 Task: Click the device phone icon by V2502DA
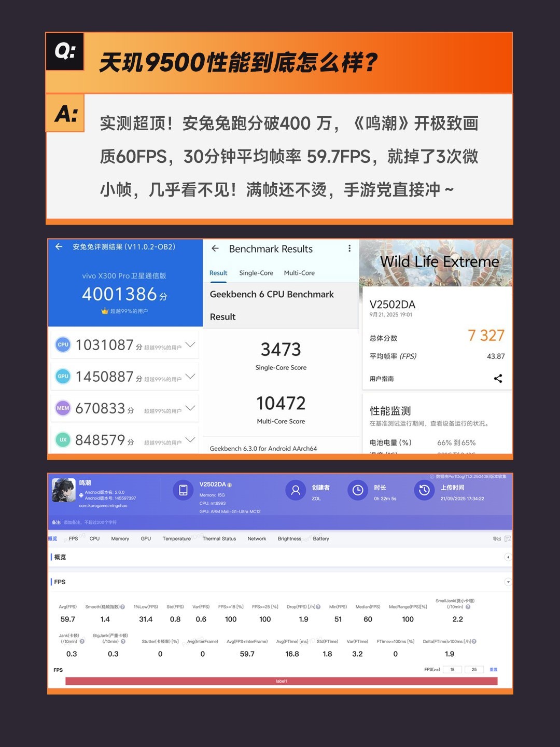(x=183, y=490)
